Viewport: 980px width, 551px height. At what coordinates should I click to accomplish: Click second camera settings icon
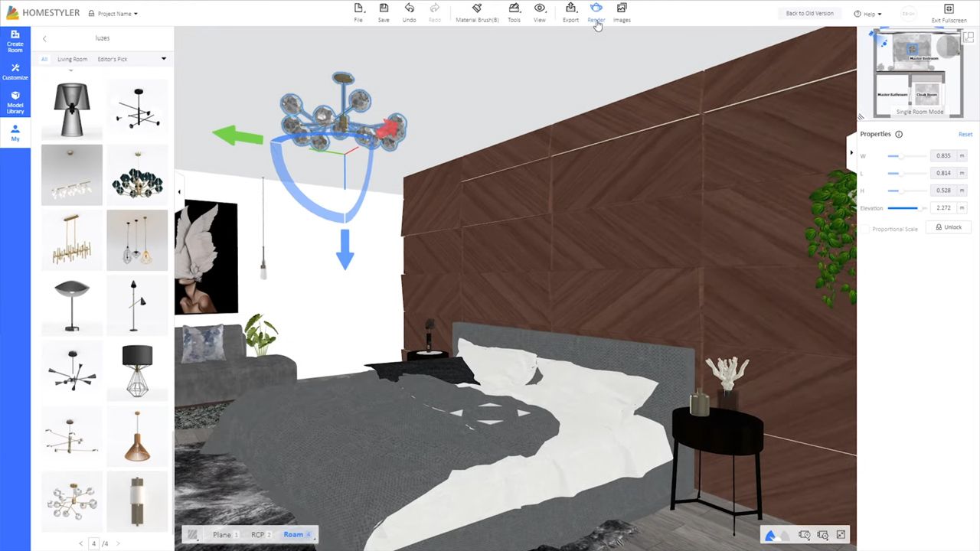tap(823, 535)
